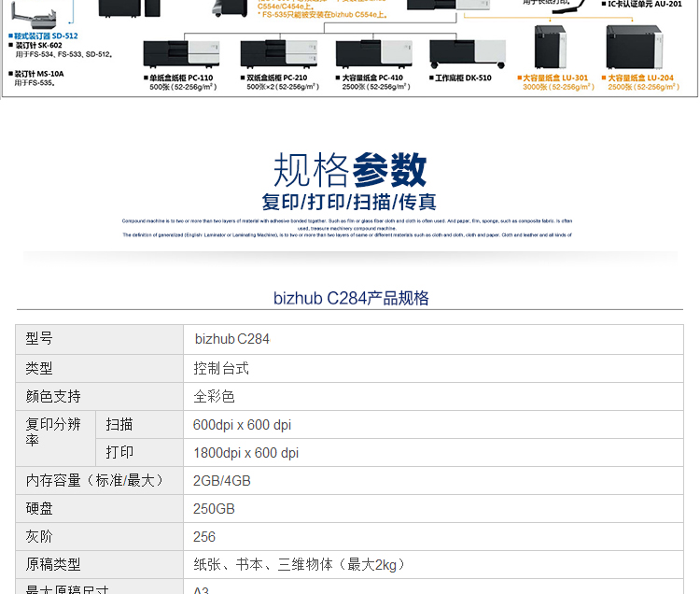
Task: Click the DK-510 work desk cabinet image
Action: 468,54
